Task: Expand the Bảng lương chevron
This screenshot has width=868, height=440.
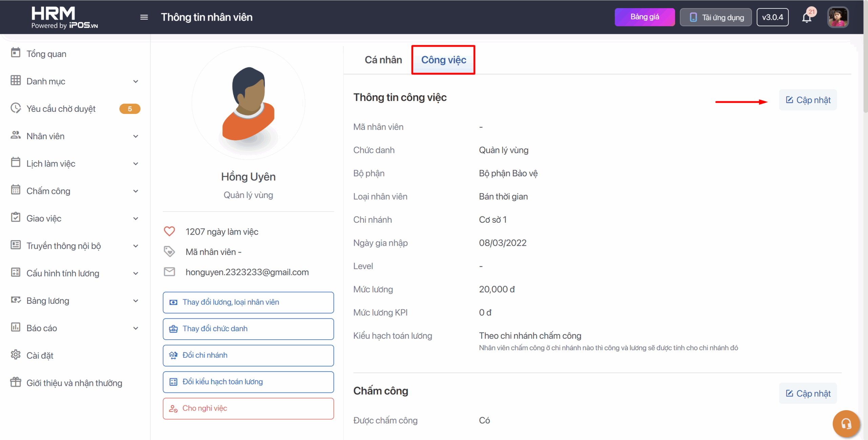Action: tap(136, 301)
